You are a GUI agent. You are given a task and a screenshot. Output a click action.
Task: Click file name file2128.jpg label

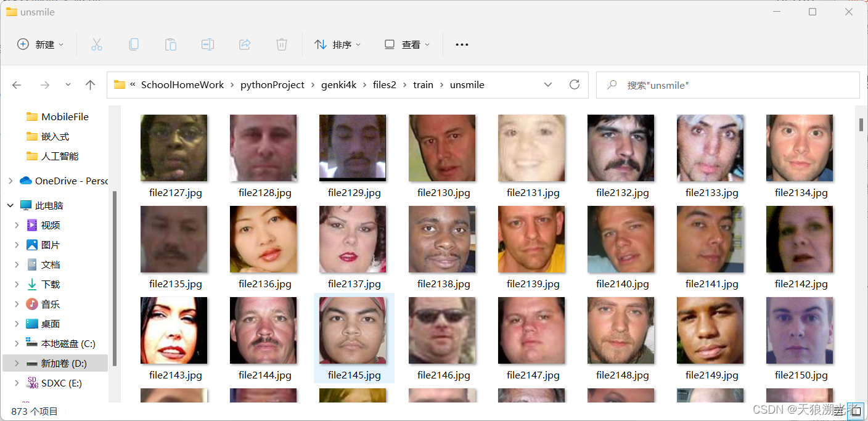(x=265, y=192)
